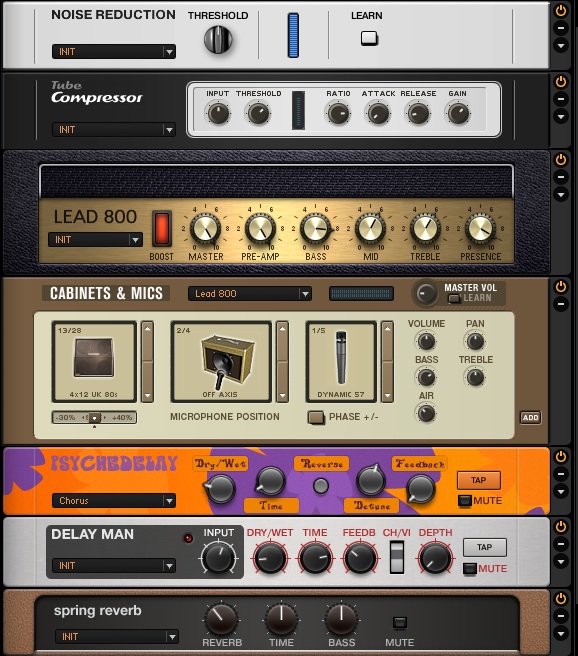This screenshot has height=656, width=578.
Task: Open Noise Reduction INIT preset dropdown
Action: (113, 52)
